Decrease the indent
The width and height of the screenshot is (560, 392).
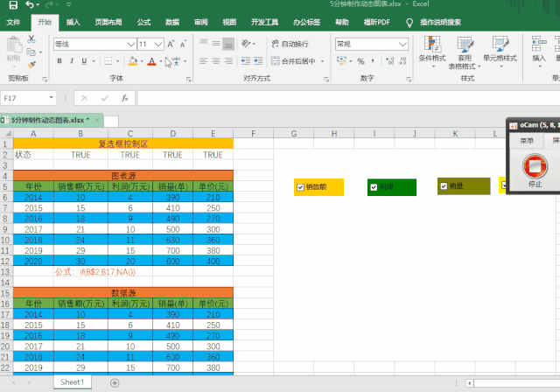coord(245,61)
